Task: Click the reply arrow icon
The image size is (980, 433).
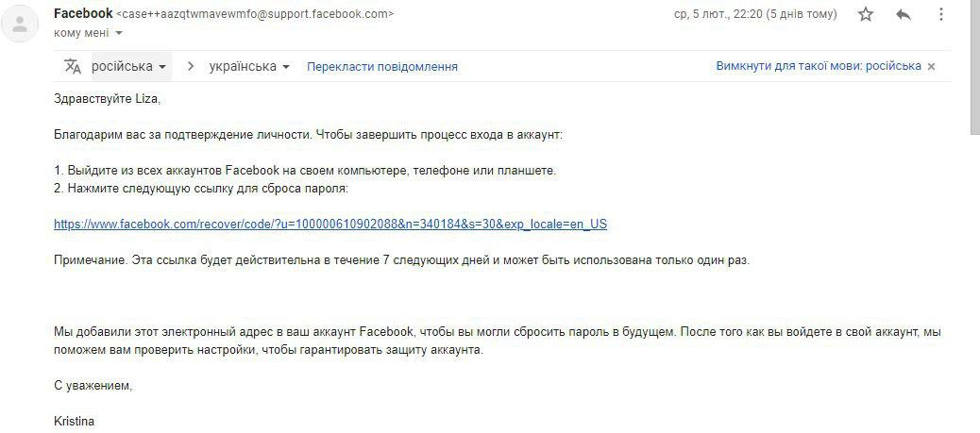Action: (904, 14)
